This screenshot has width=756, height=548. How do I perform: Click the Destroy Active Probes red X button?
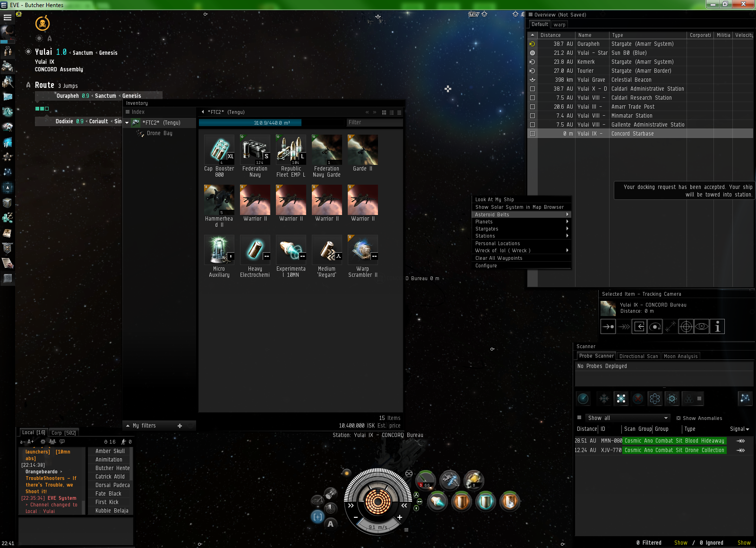638,399
